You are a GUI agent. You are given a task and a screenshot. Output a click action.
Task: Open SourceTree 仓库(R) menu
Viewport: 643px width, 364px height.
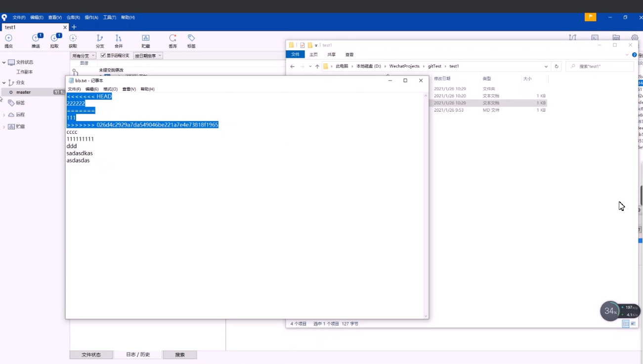[73, 17]
